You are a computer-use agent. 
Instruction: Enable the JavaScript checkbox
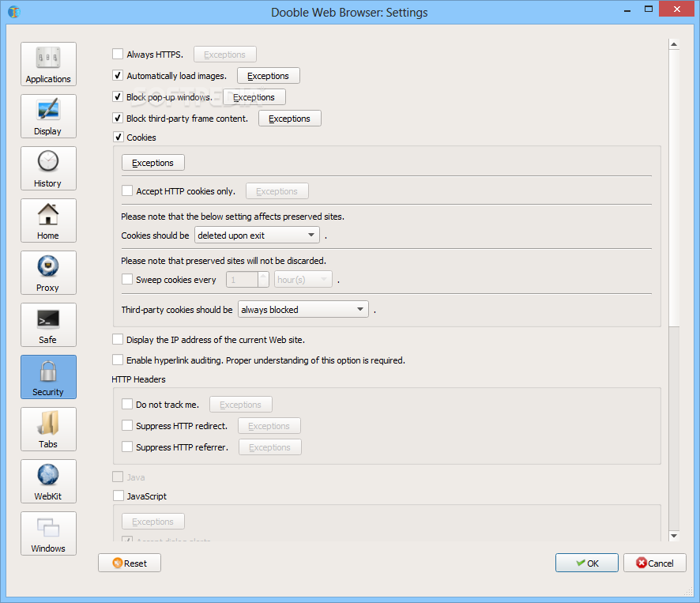[x=118, y=496]
